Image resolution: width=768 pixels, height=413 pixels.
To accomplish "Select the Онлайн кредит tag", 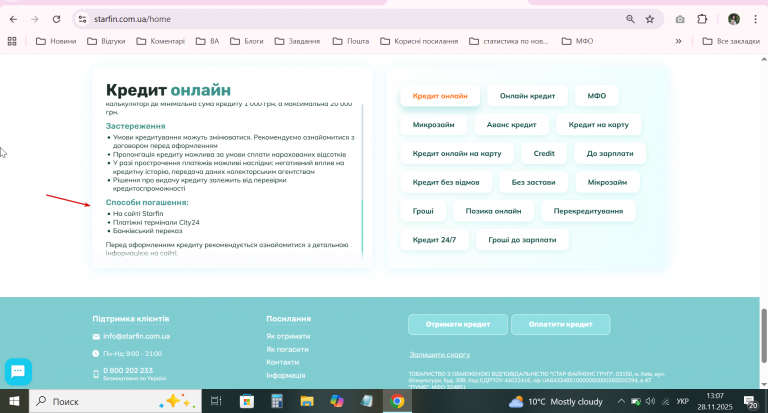I will pos(528,96).
